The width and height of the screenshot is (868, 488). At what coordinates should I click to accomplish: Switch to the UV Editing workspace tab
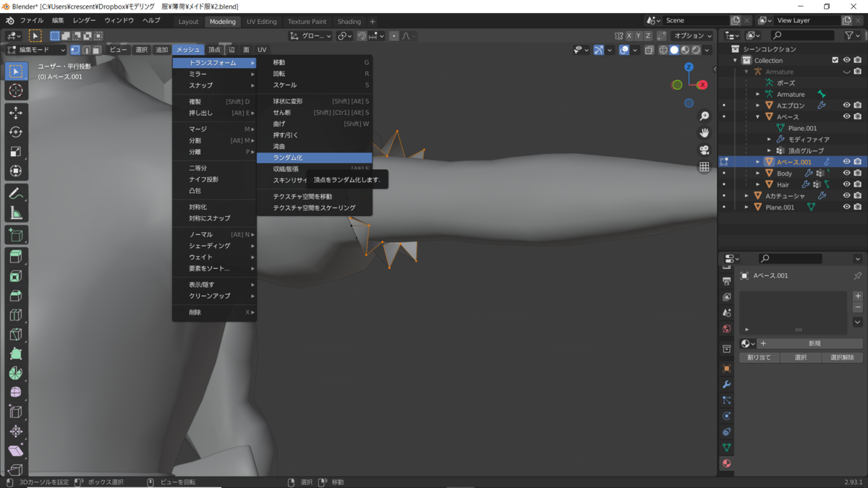(x=261, y=22)
